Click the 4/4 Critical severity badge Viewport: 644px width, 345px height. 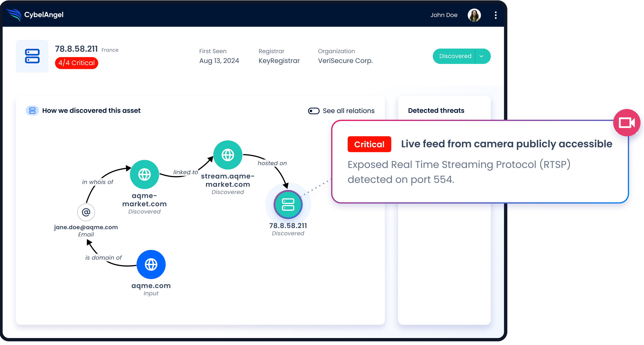[77, 63]
